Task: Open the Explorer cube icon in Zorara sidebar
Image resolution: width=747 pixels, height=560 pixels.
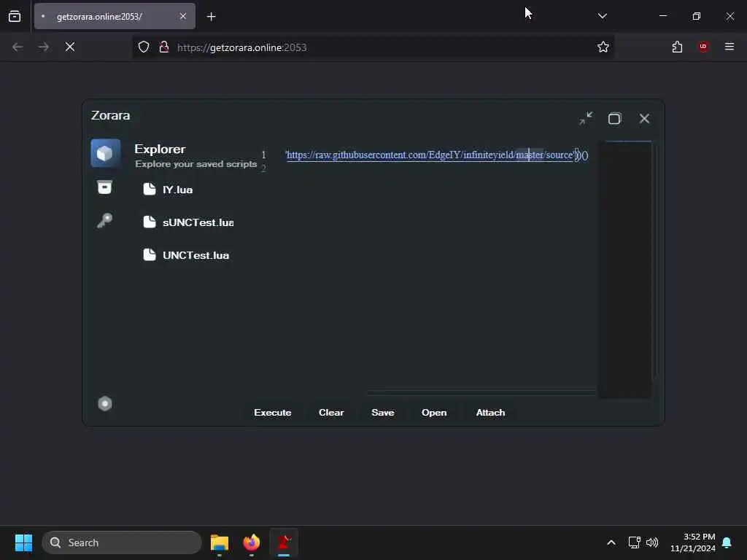Action: click(x=105, y=153)
